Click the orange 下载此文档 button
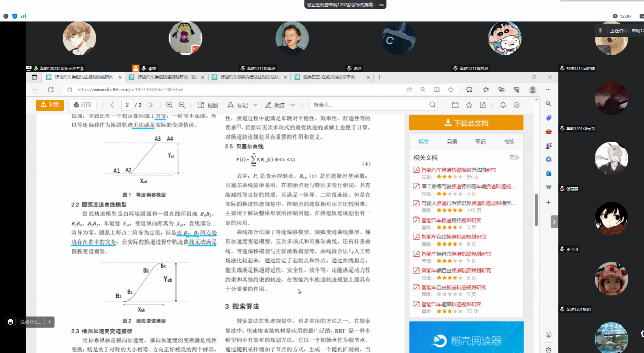 pyautogui.click(x=466, y=123)
